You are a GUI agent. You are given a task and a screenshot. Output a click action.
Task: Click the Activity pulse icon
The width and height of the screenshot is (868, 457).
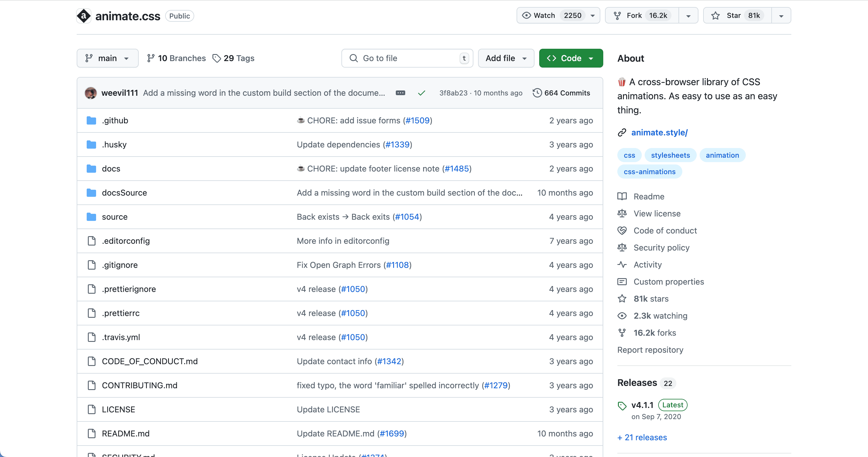[622, 265]
